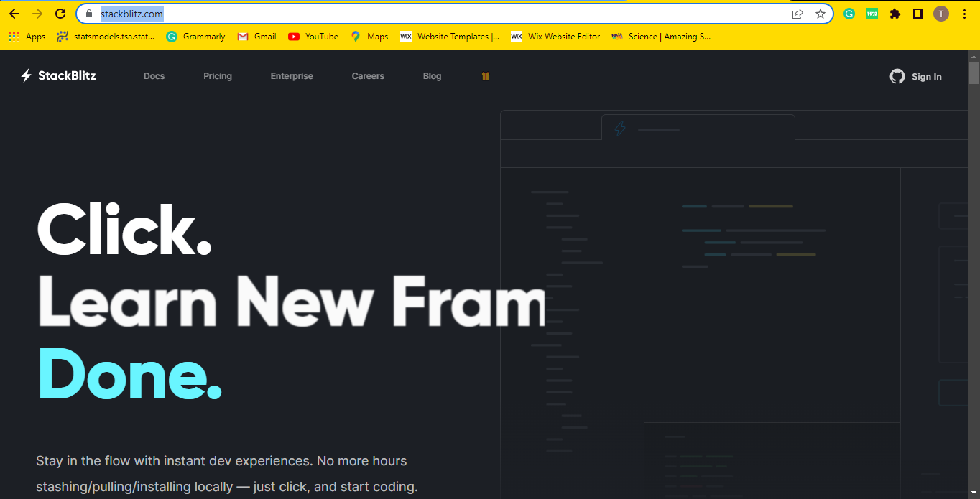Image resolution: width=980 pixels, height=499 pixels.
Task: Open the Grammarly extension icon in toolbar
Action: tap(849, 14)
